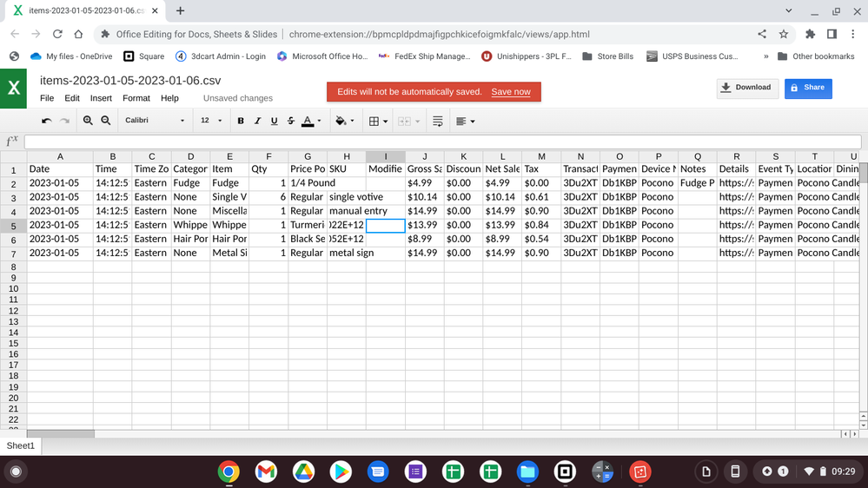
Task: Zoom in with magnifier plus icon
Action: 88,121
